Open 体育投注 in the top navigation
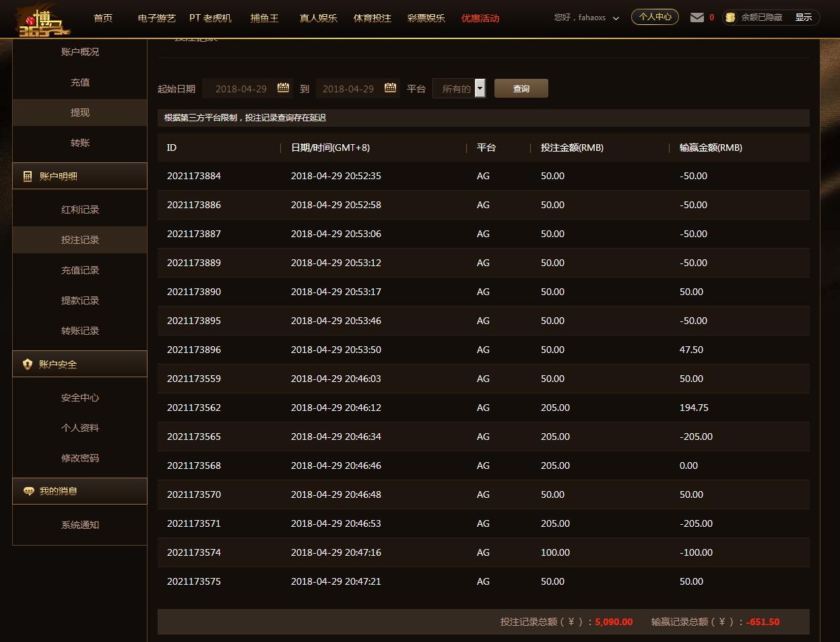 372,18
